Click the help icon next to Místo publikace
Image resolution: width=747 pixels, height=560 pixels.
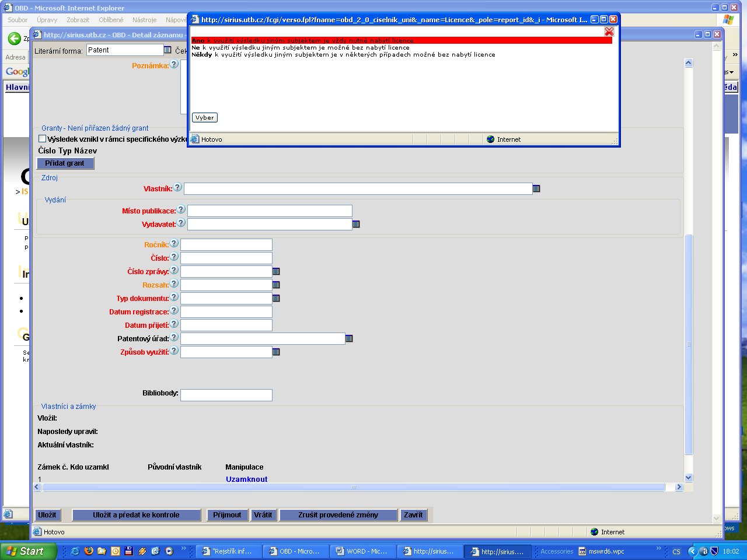[181, 209]
